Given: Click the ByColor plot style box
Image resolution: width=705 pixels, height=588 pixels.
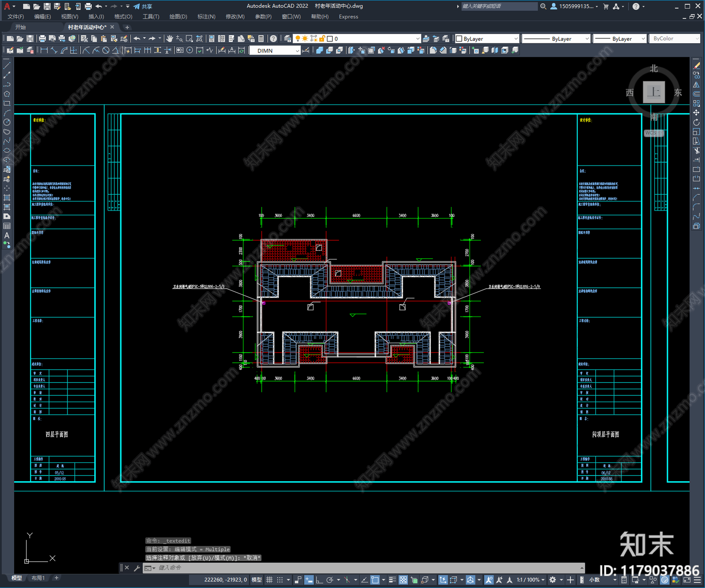Looking at the screenshot, I should coord(675,39).
